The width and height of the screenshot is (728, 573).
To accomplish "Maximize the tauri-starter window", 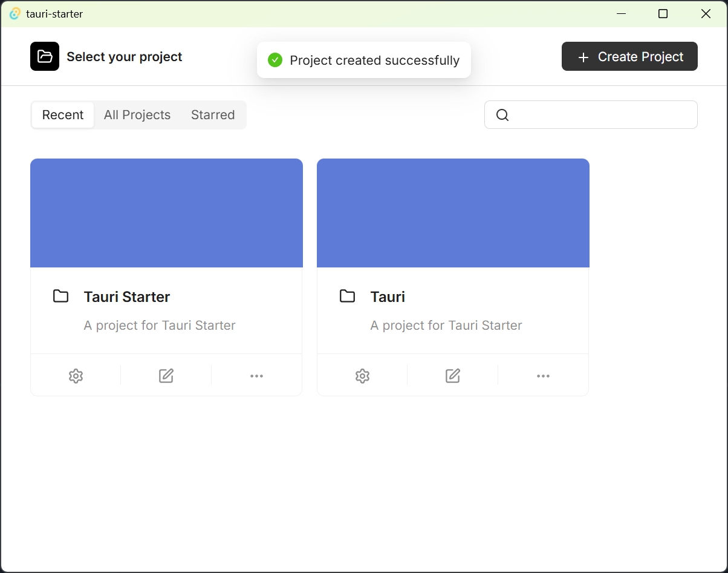I will pos(663,13).
